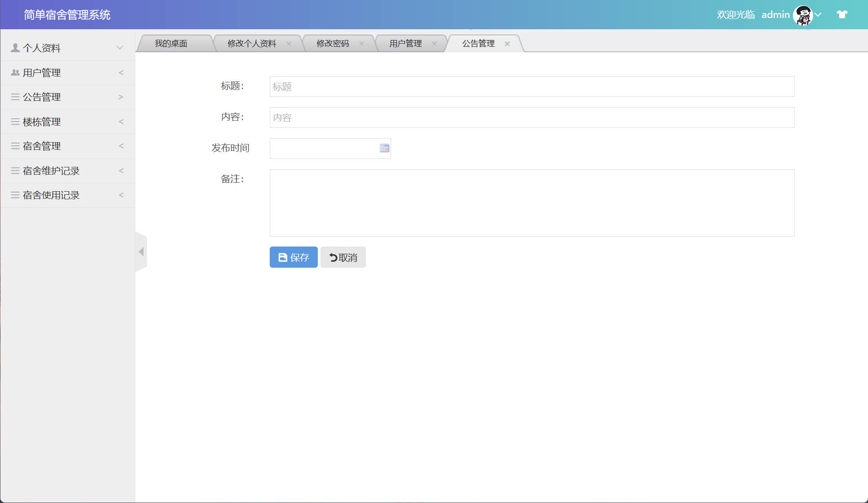The width and height of the screenshot is (868, 503).
Task: Collapse the left sidebar panel
Action: 141,252
